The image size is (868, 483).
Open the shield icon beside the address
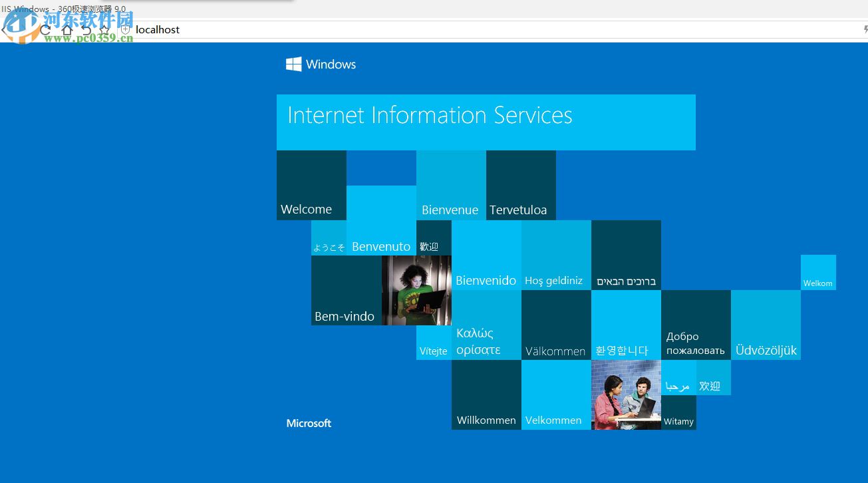pyautogui.click(x=125, y=30)
